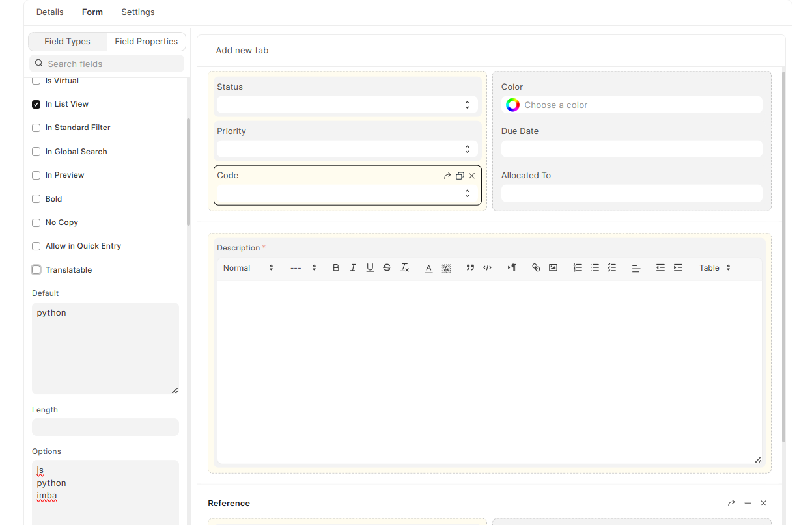Add column to Reference section
812x525 pixels.
pos(748,503)
